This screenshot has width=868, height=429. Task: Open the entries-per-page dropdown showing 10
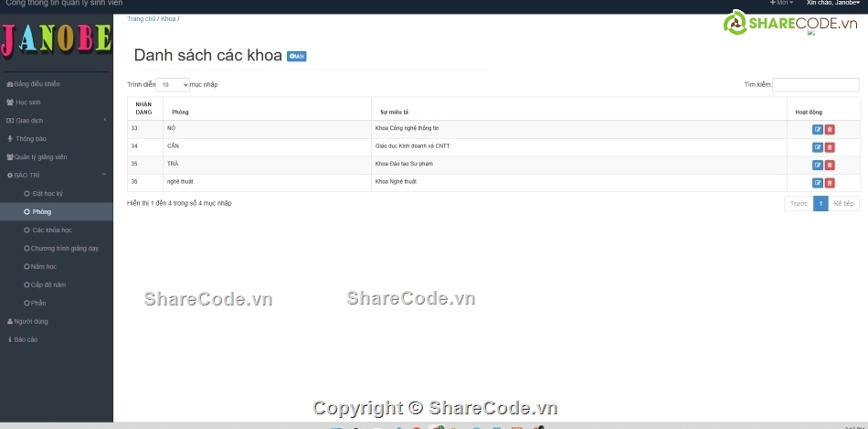click(x=173, y=84)
